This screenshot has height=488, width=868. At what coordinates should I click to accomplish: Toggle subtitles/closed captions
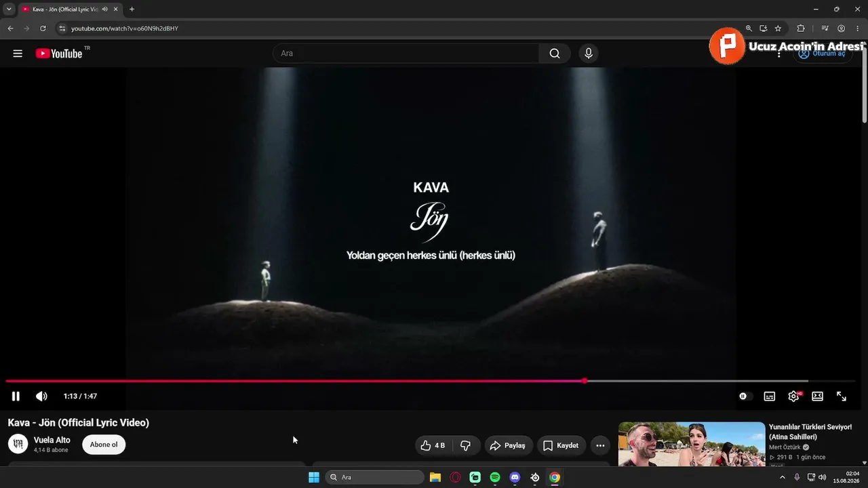(770, 396)
